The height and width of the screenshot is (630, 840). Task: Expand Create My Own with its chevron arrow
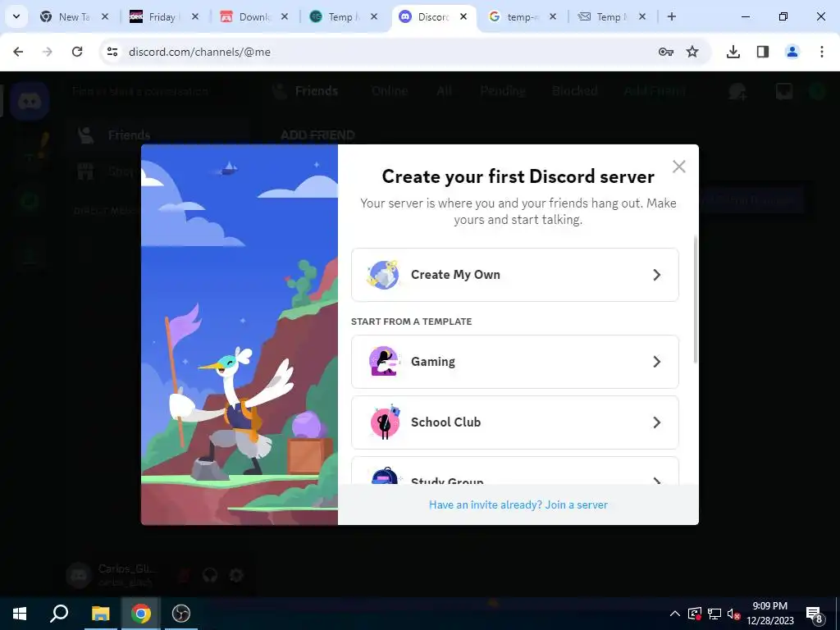click(657, 275)
